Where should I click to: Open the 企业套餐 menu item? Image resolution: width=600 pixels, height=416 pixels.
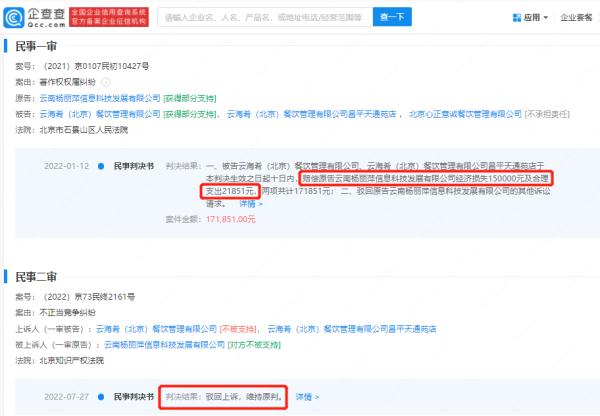click(x=576, y=17)
